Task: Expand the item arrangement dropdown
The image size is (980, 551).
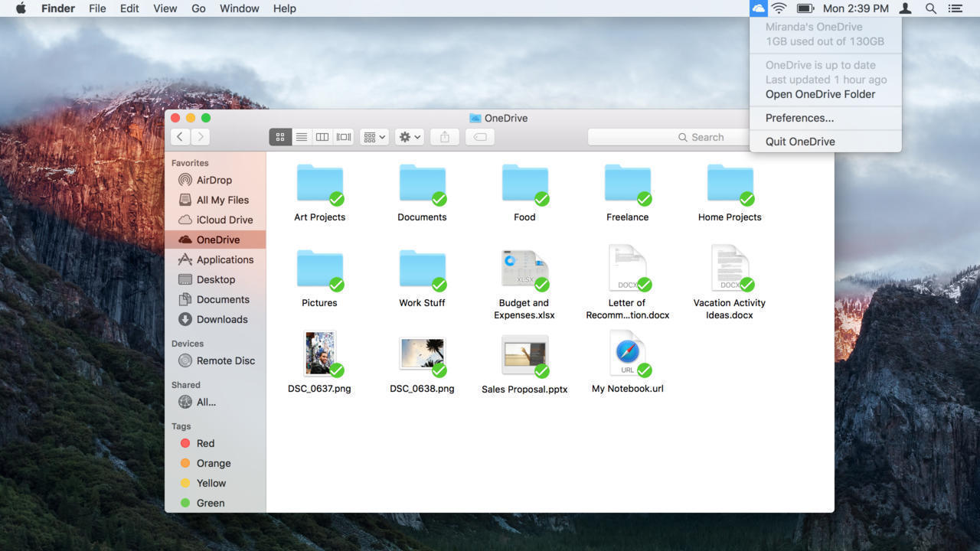Action: coord(374,137)
